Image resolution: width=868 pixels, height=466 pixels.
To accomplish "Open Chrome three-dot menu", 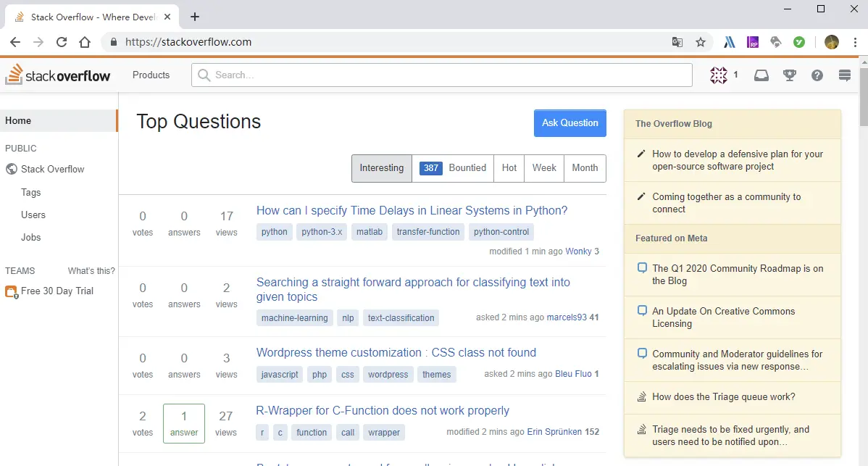I will [x=855, y=42].
